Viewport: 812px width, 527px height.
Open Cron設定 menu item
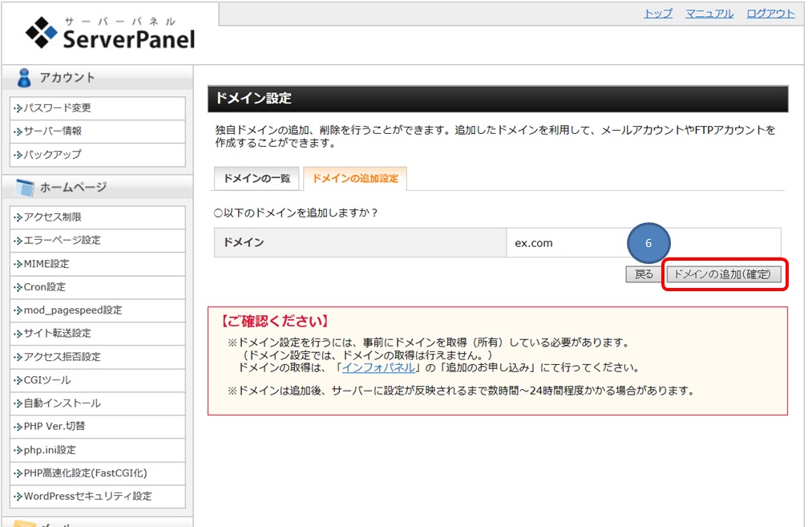pyautogui.click(x=45, y=287)
